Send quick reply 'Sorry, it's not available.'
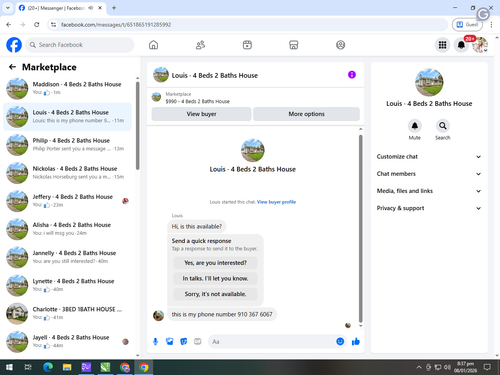Viewport: 500px width, 375px height. (x=215, y=294)
